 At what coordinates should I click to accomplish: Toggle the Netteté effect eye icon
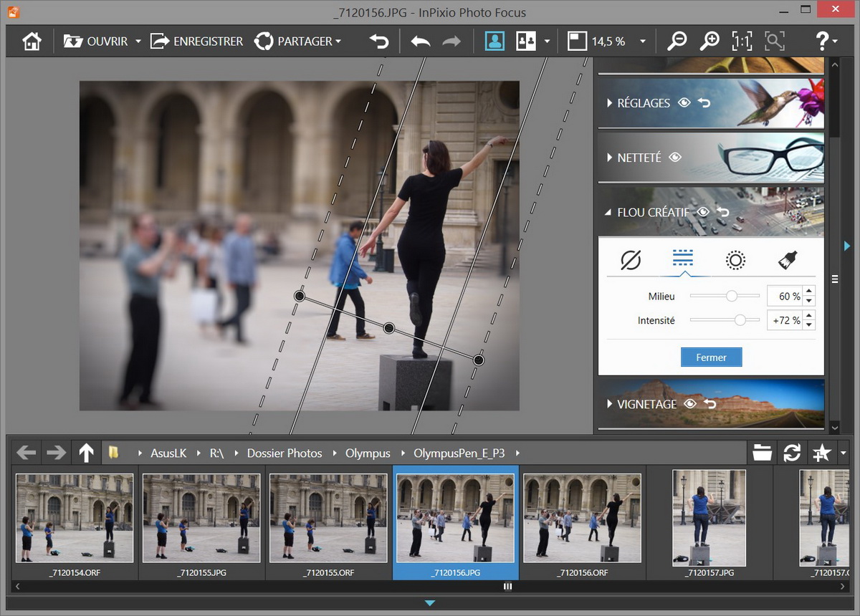[x=674, y=158]
